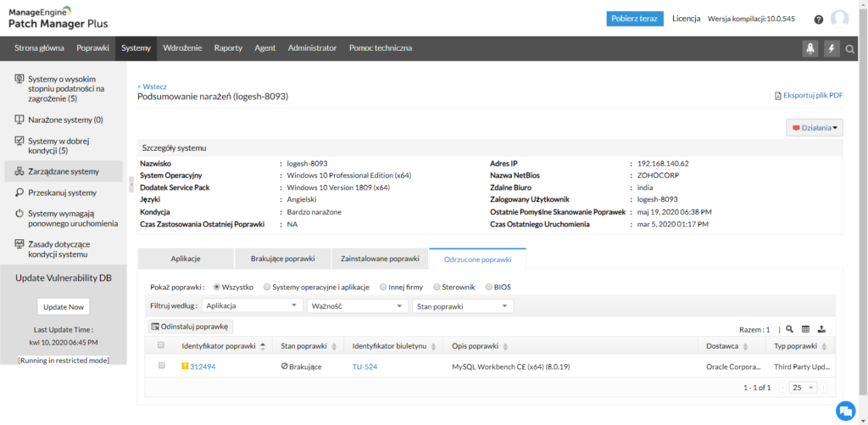Open live chat bubble icon

[844, 411]
